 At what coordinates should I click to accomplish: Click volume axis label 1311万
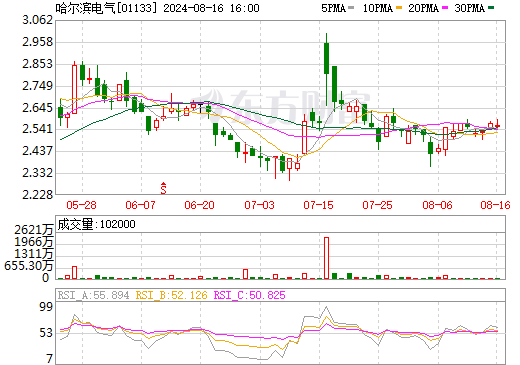click(34, 254)
